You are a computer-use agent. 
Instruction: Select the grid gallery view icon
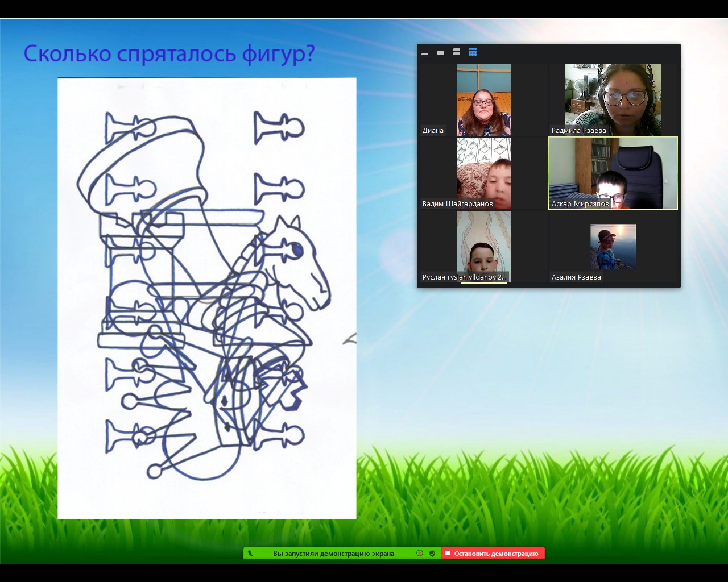coord(473,52)
